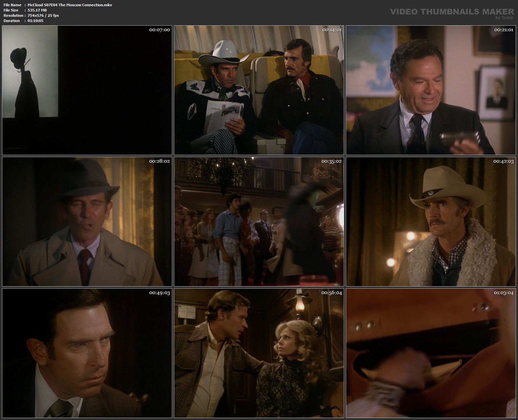Click the 00:28:02 timestamp label
The height and width of the screenshot is (420, 518).
click(159, 161)
